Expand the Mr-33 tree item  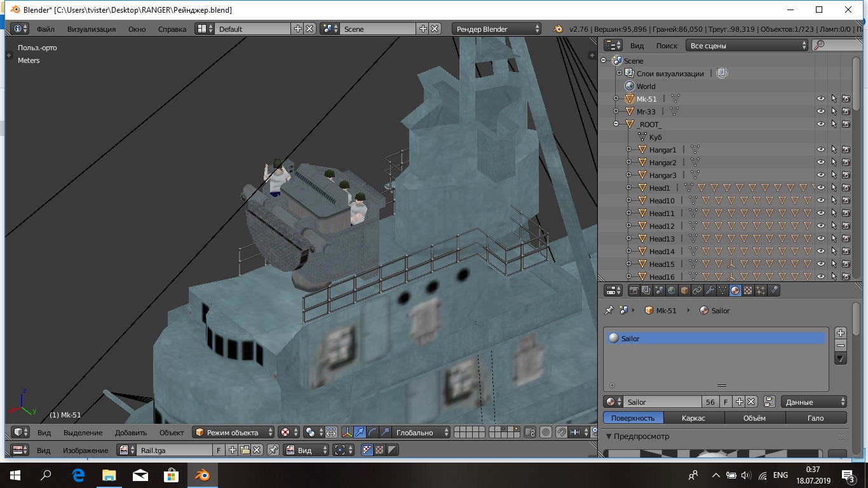tap(616, 112)
